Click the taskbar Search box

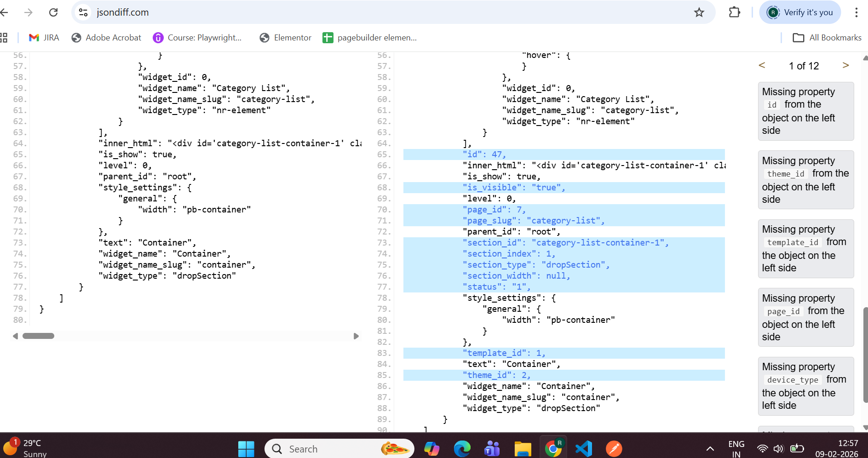[x=339, y=449]
